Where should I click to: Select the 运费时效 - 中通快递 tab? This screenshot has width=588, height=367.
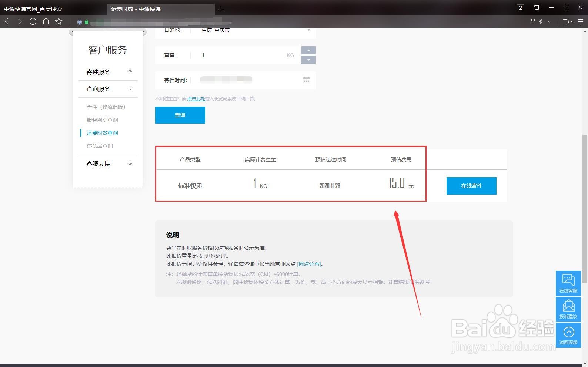(x=161, y=9)
